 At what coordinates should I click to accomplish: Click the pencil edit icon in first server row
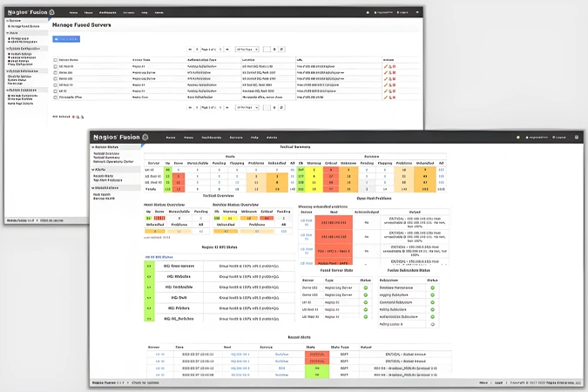click(x=386, y=66)
